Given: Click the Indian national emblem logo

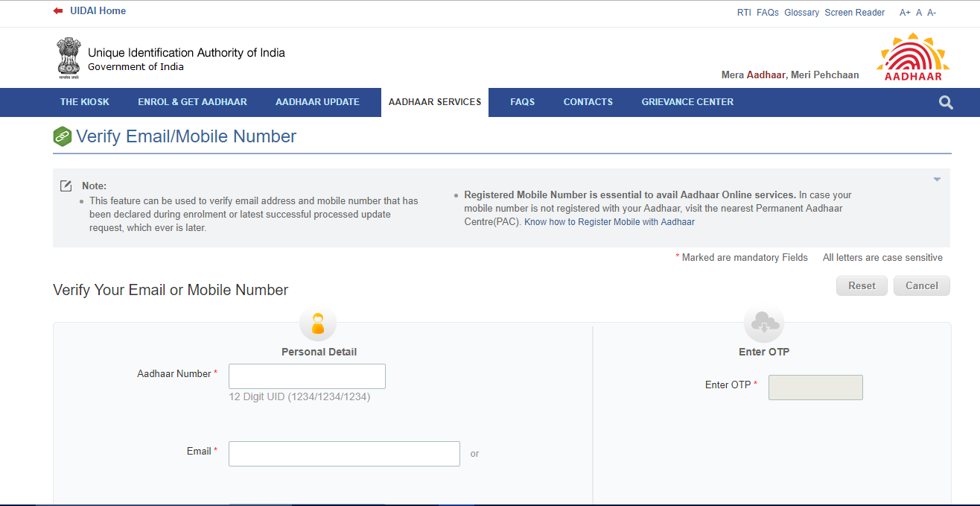Looking at the screenshot, I should [x=68, y=57].
